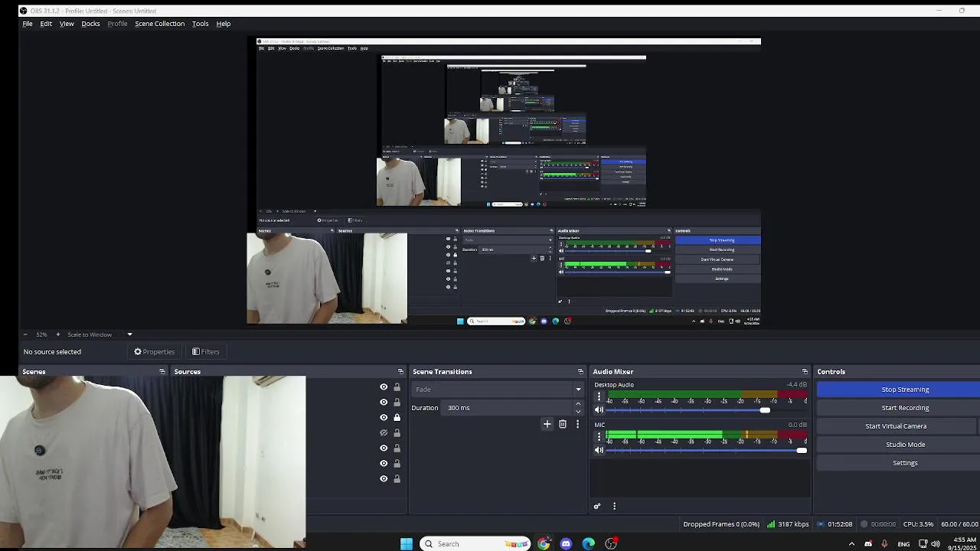This screenshot has width=980, height=551.
Task: Click the Discord icon in system tray
Action: 868,544
